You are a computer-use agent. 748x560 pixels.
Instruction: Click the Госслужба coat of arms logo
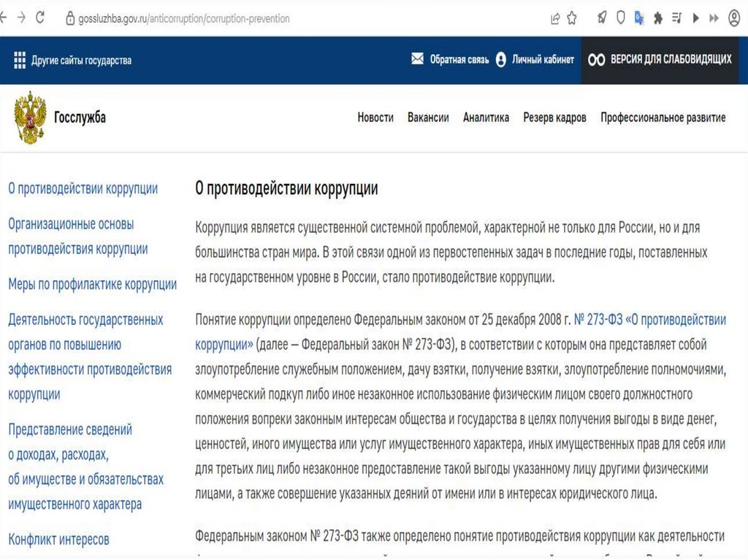pos(30,117)
